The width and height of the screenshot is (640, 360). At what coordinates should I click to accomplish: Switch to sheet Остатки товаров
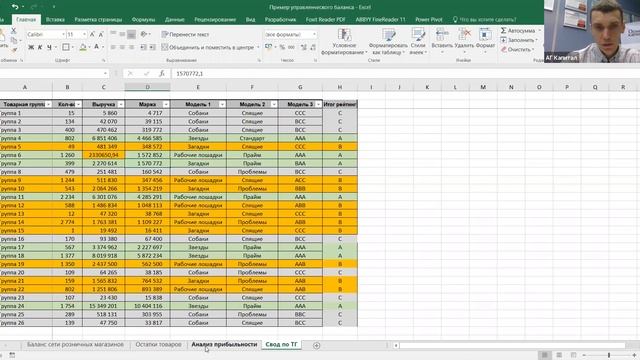pyautogui.click(x=158, y=344)
